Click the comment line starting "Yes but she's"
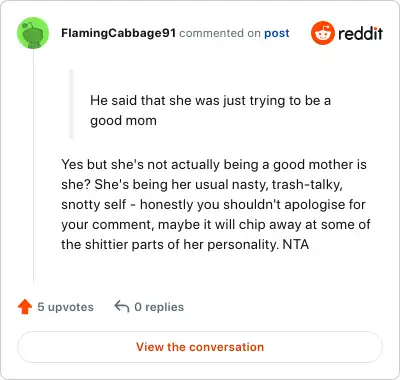This screenshot has height=380, width=400. click(214, 164)
